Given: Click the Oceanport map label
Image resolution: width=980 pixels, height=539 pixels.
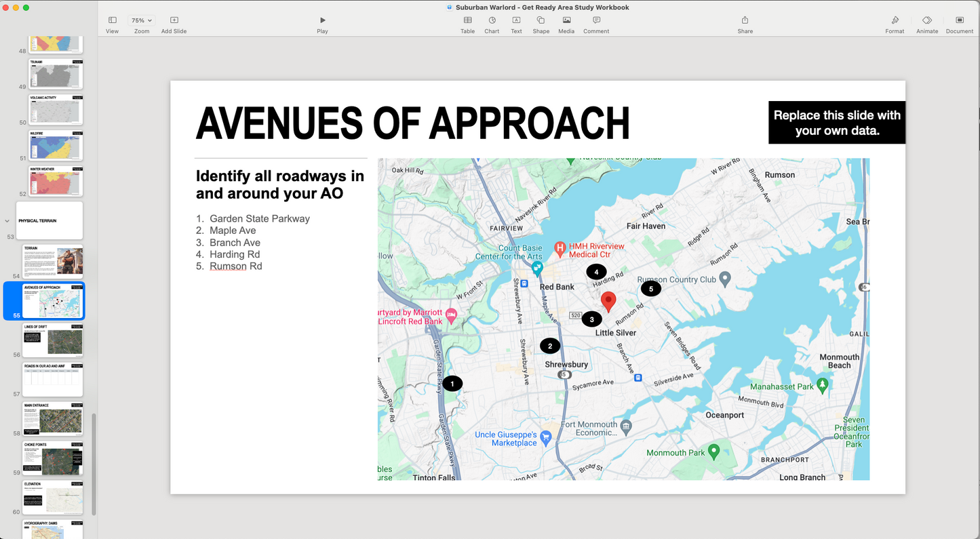Looking at the screenshot, I should click(x=725, y=415).
